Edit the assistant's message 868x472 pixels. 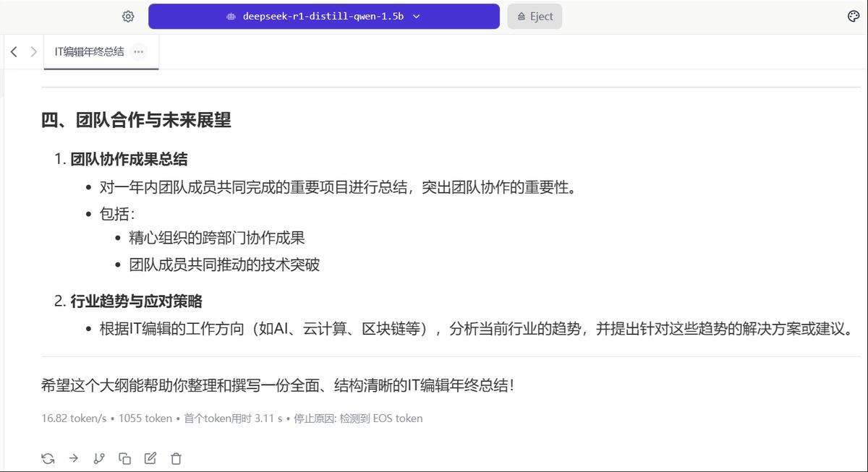[150, 458]
